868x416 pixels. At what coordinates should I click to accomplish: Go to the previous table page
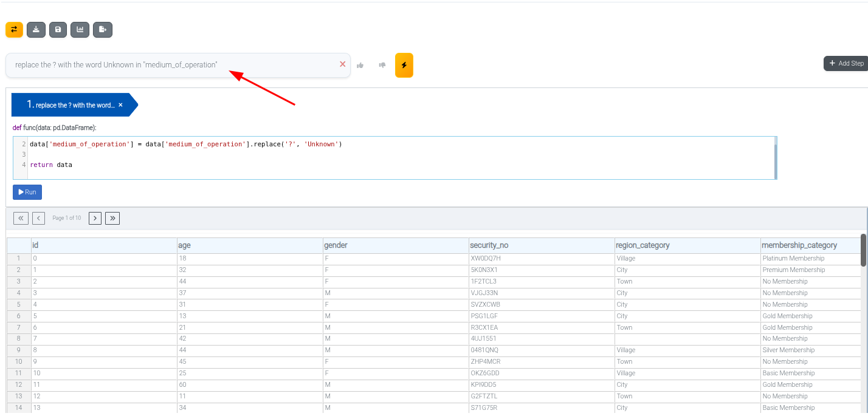[38, 218]
